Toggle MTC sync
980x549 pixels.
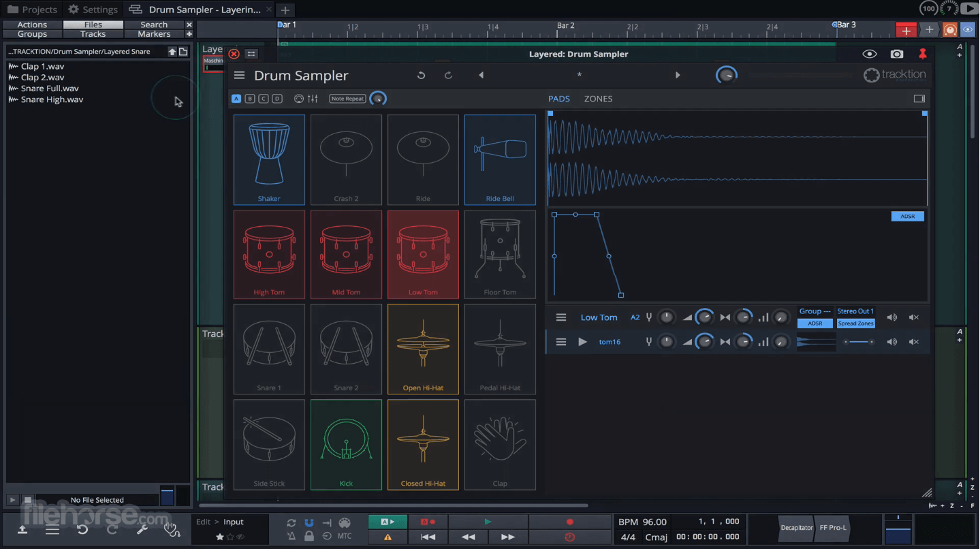[345, 536]
